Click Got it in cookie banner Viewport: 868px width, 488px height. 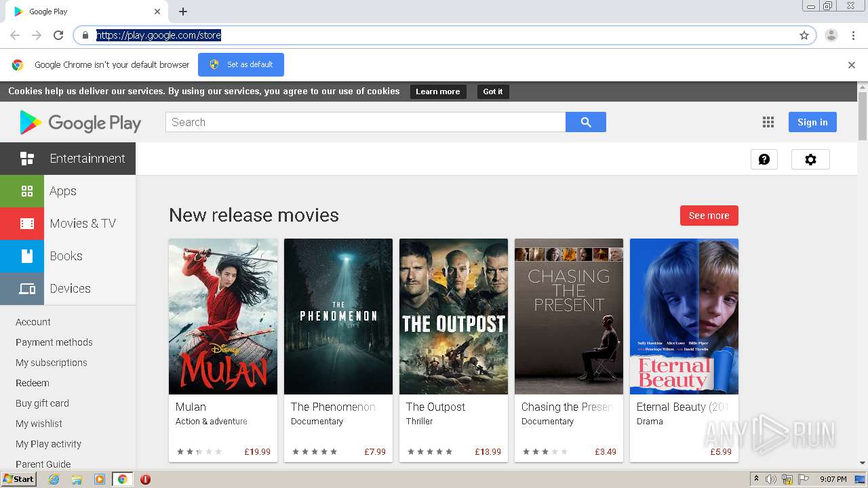(493, 91)
